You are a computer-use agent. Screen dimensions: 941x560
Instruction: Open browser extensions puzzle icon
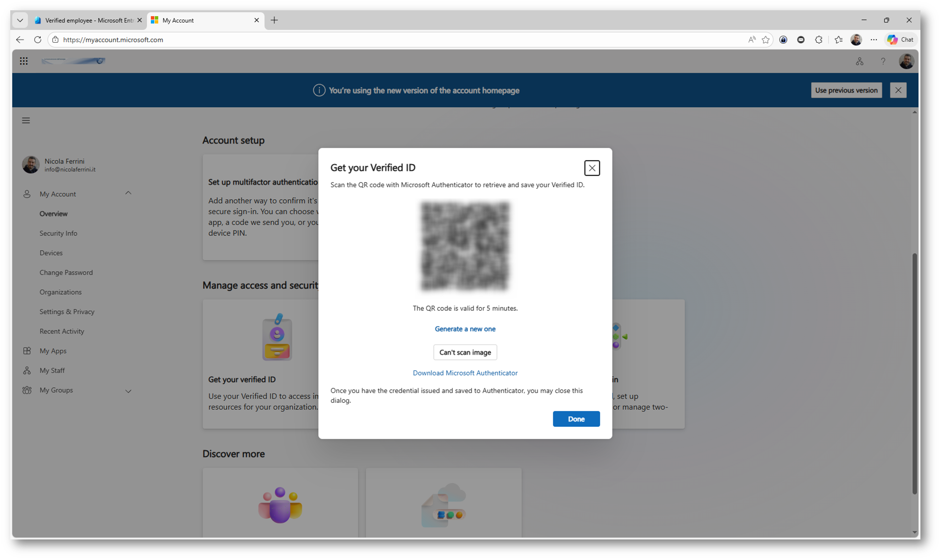pos(819,40)
